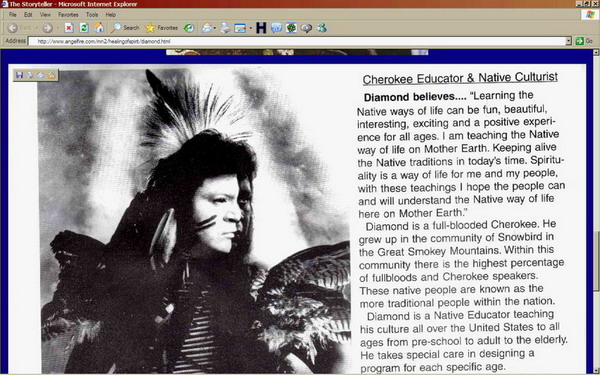Expand the Forward button history arrow
The width and height of the screenshot is (600, 375).
58,28
